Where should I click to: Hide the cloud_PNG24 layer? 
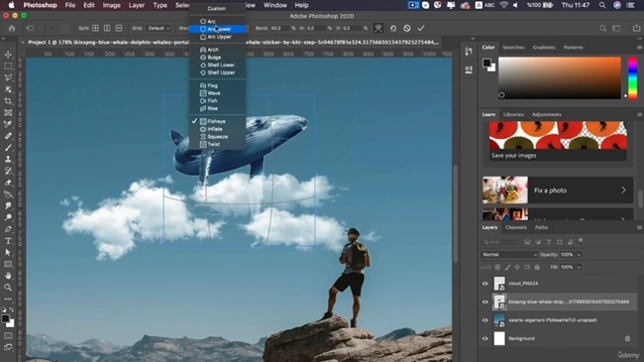coord(485,284)
